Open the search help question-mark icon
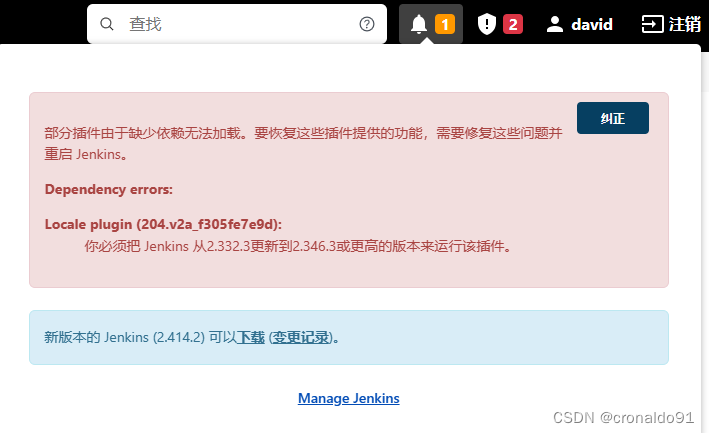This screenshot has height=433, width=709. click(367, 24)
